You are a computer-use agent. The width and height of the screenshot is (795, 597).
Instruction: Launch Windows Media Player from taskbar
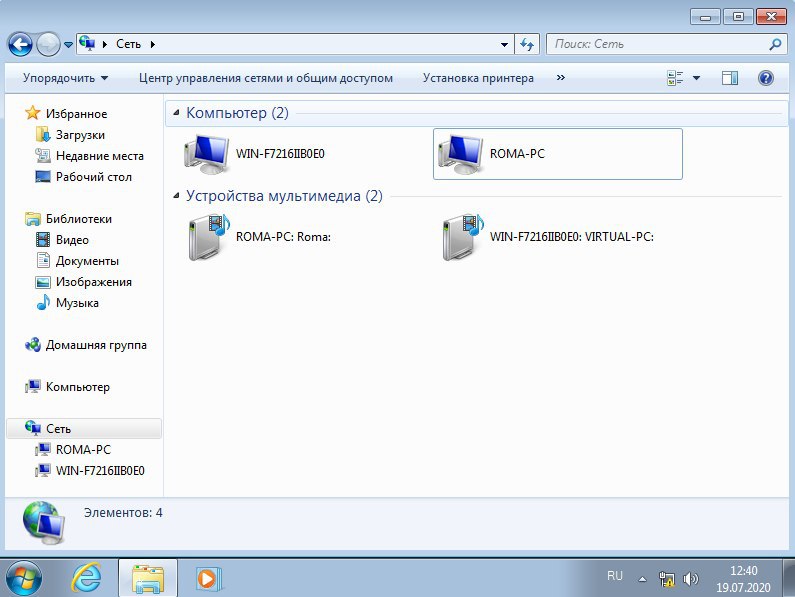tap(208, 578)
